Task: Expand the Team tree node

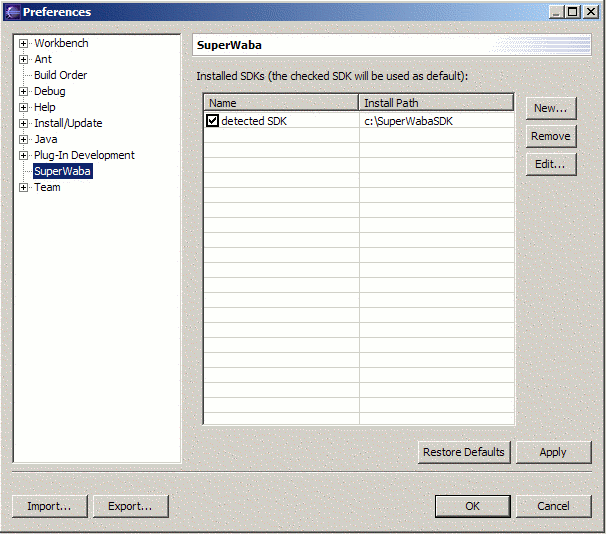Action: pos(24,188)
